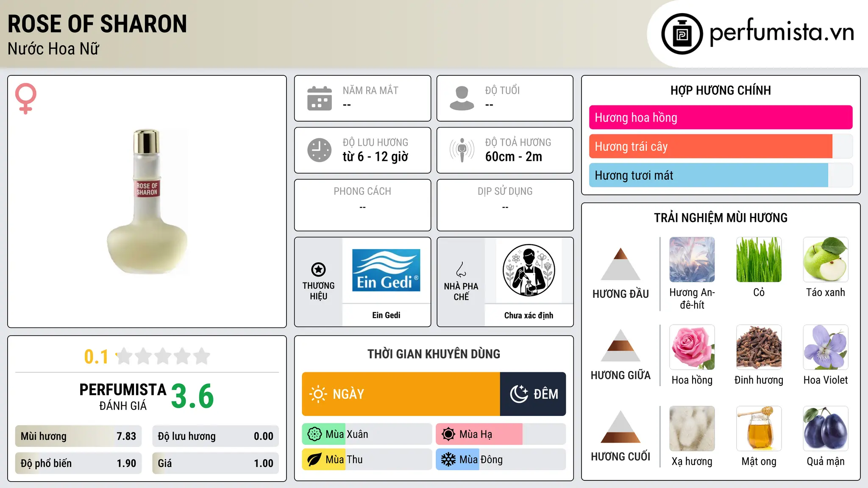Click the Hương giữa pyramid icon

point(620,345)
